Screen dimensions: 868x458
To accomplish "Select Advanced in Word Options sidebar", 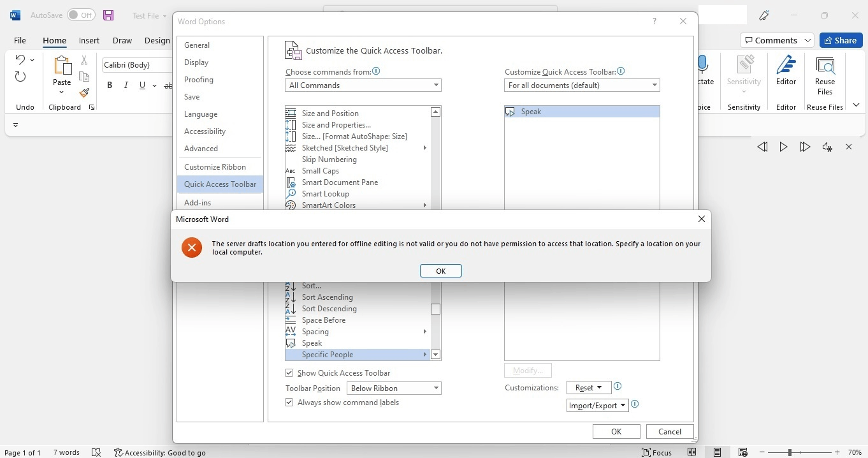I will [220, 149].
